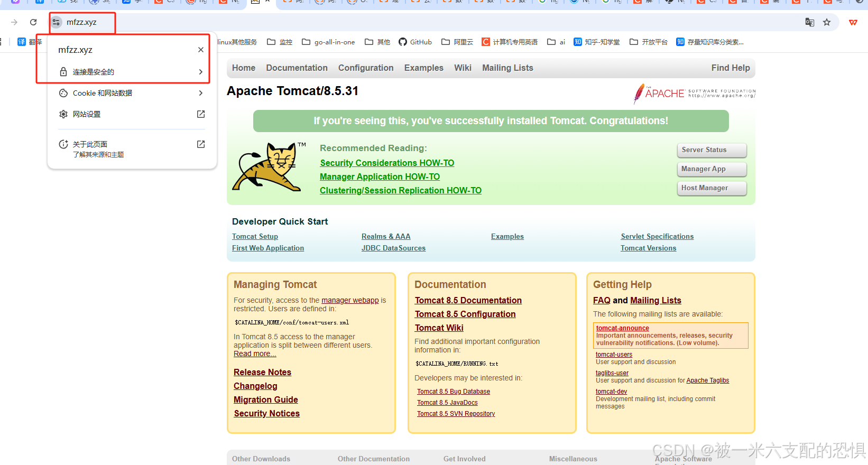Bookmark this page with the star icon

pyautogui.click(x=827, y=22)
